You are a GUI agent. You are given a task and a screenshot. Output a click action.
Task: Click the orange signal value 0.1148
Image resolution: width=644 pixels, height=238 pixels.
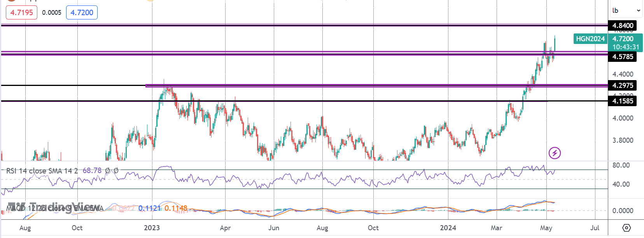click(176, 208)
